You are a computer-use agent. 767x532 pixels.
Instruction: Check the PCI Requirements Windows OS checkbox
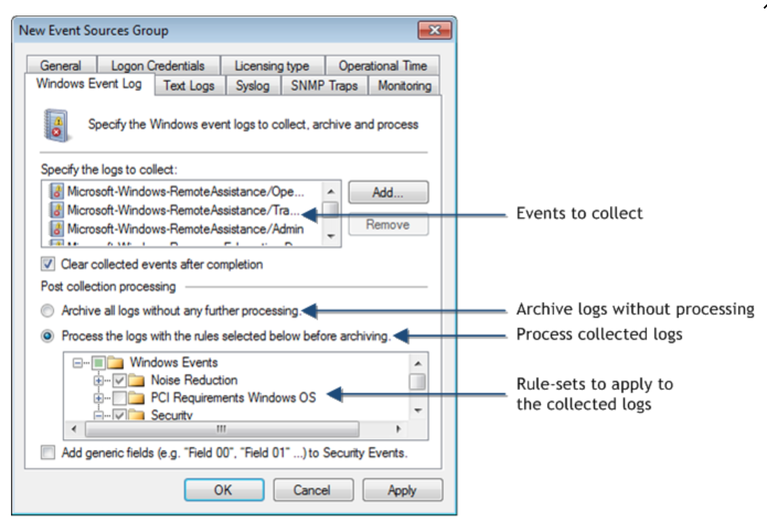pos(120,398)
